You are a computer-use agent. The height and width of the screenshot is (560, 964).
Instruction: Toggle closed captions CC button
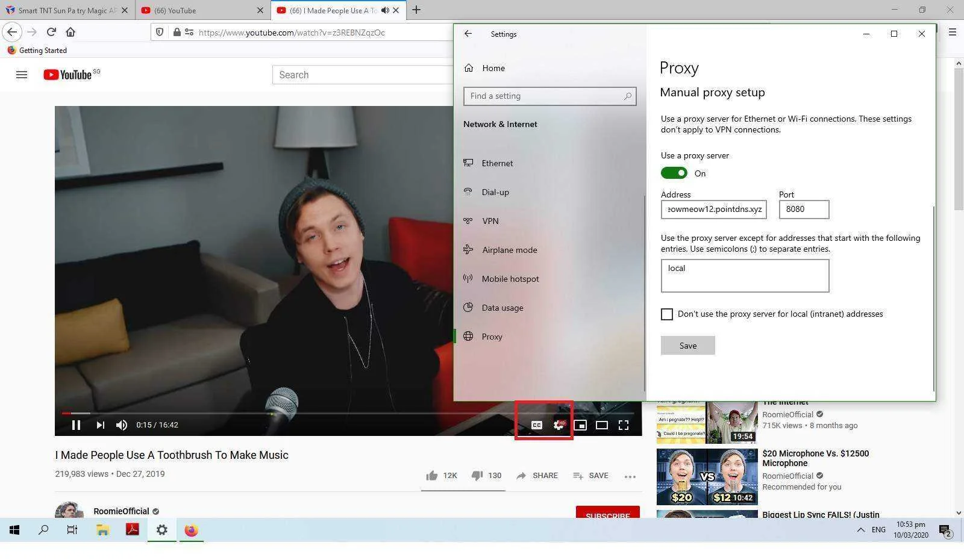[536, 425]
